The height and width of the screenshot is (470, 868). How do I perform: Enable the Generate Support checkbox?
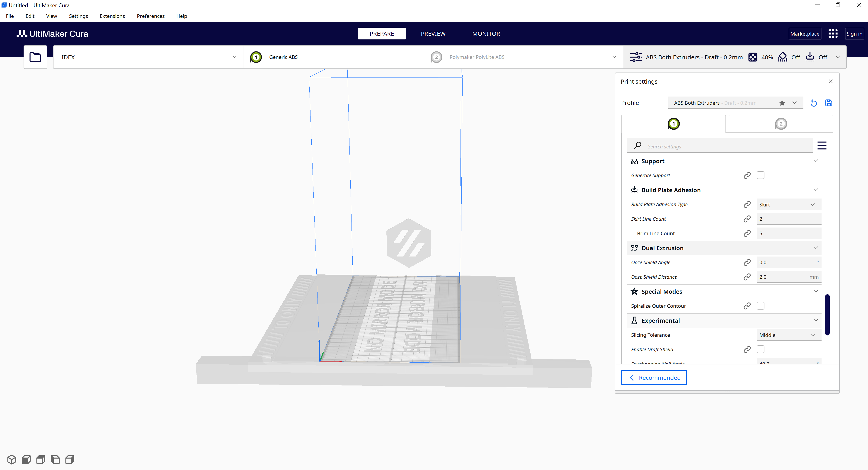760,175
